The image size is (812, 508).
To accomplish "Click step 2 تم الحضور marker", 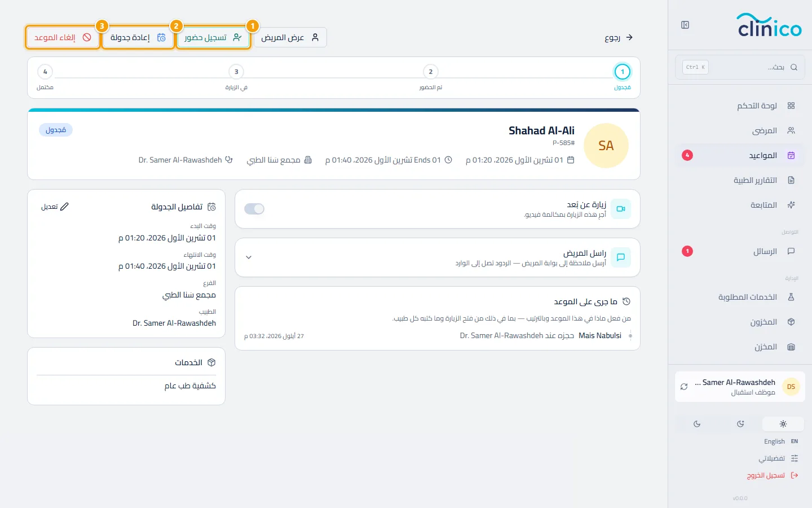I will 431,72.
